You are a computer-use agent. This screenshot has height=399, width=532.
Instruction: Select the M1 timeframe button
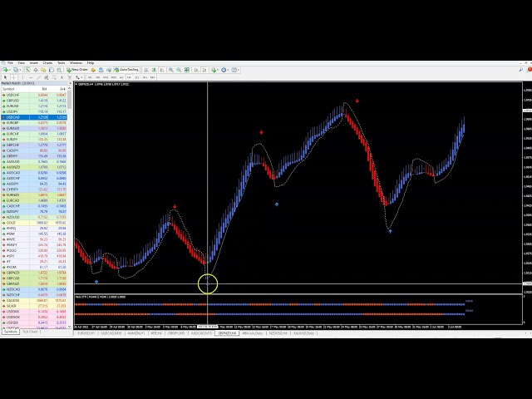point(90,76)
